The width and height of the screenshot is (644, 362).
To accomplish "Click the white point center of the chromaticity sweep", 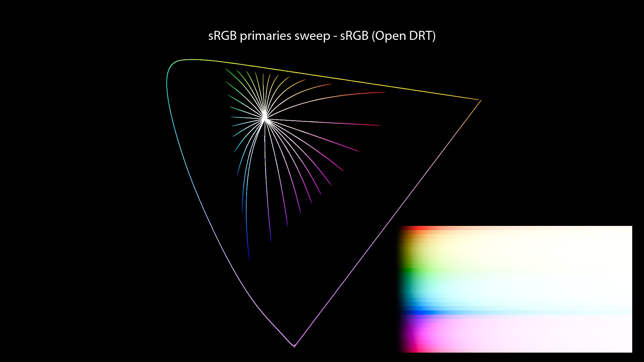I will [x=265, y=118].
